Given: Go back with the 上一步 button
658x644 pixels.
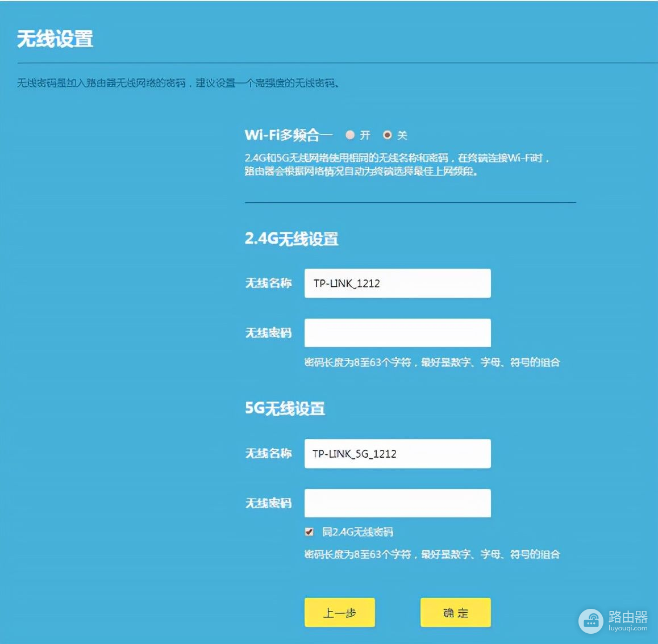Looking at the screenshot, I should [x=339, y=613].
